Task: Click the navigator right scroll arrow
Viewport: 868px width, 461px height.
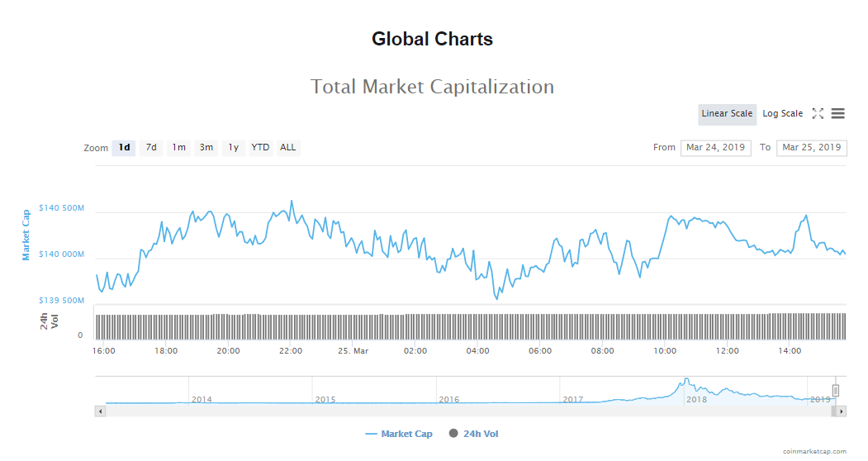Action: point(842,411)
